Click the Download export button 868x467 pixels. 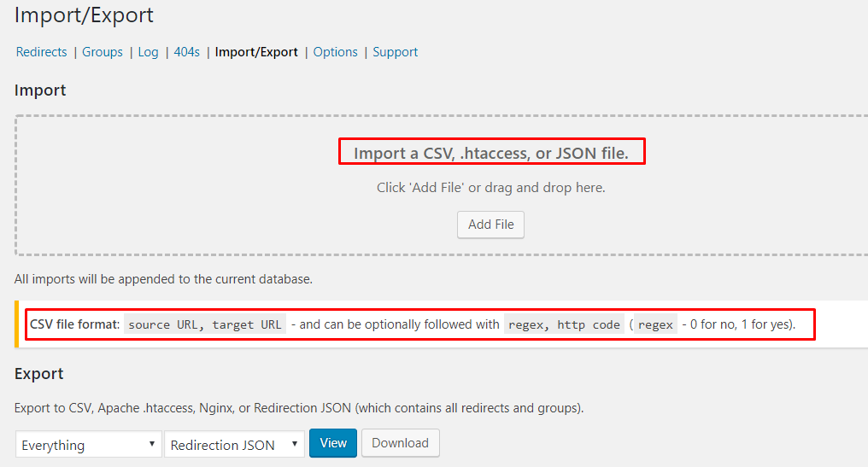tap(400, 443)
